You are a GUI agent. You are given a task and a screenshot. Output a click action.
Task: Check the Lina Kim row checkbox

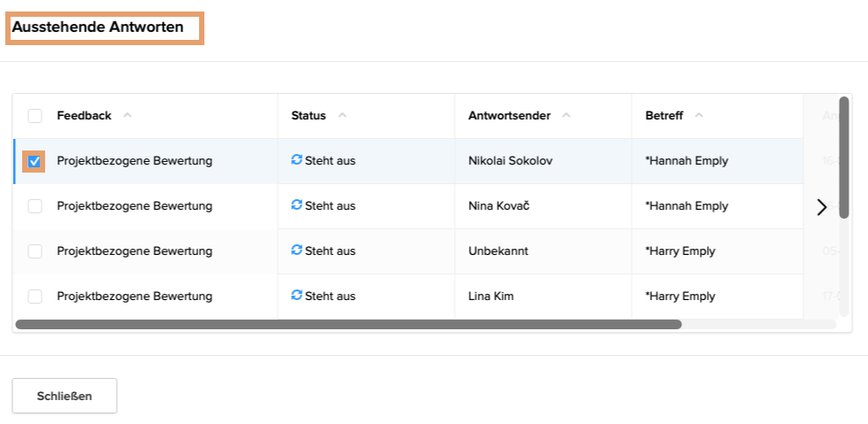35,297
